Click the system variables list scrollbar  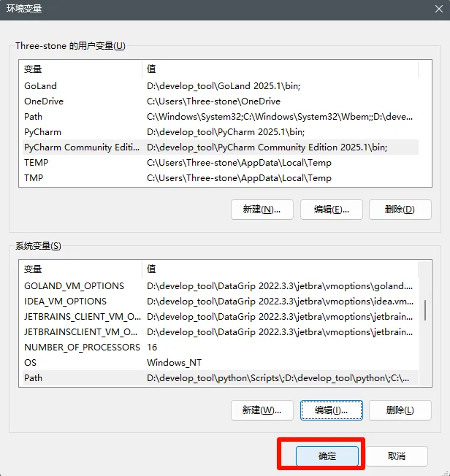point(424,310)
